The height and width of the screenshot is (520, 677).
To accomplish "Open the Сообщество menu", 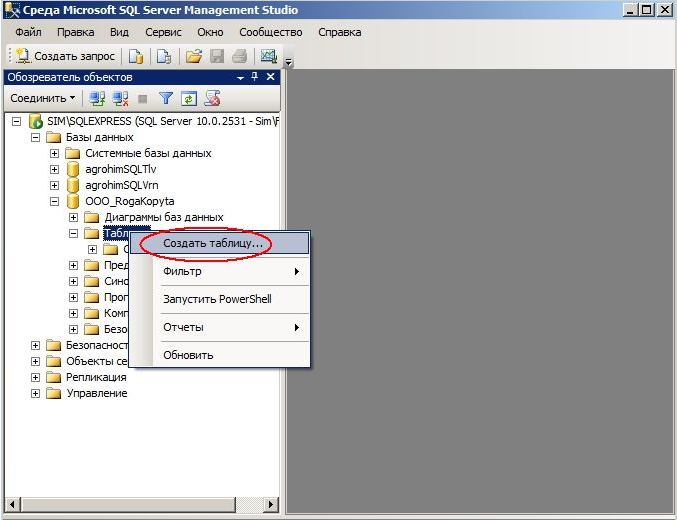I will tap(271, 32).
